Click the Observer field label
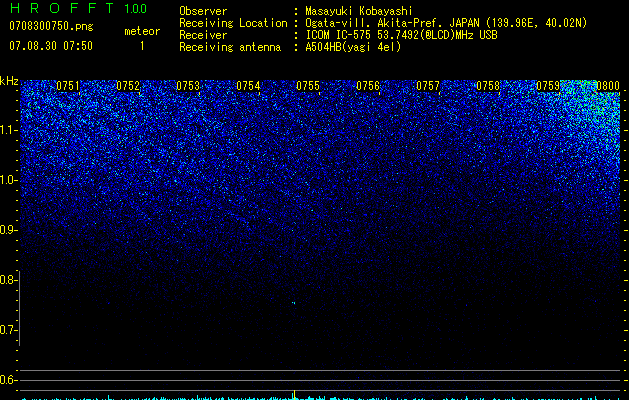The width and height of the screenshot is (629, 400). click(203, 11)
